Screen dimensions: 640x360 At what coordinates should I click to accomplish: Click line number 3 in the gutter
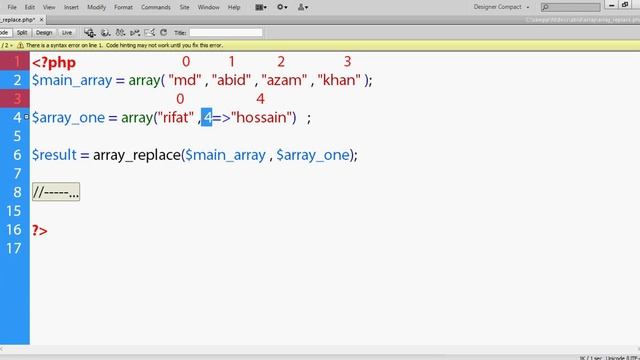pos(17,99)
